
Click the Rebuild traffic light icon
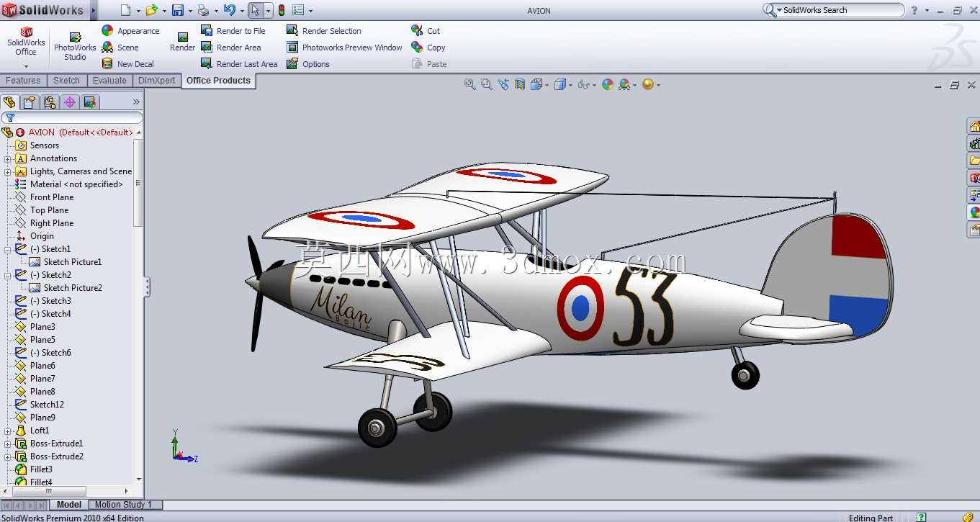click(281, 10)
